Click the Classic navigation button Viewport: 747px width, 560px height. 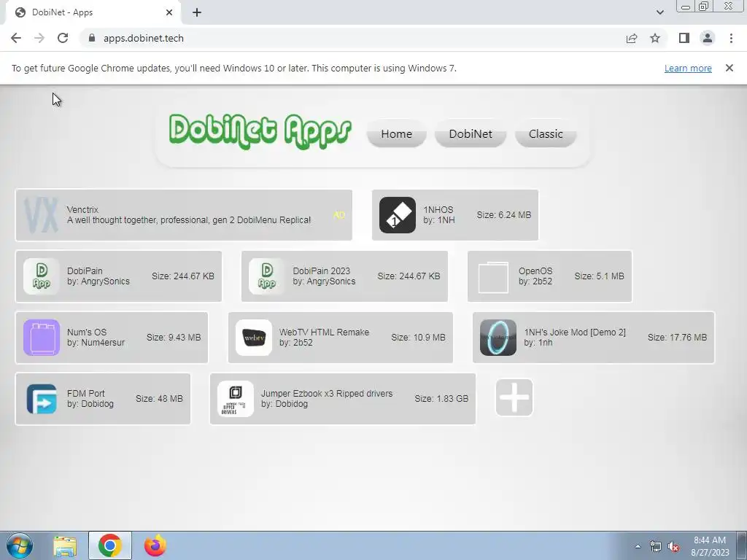(546, 134)
